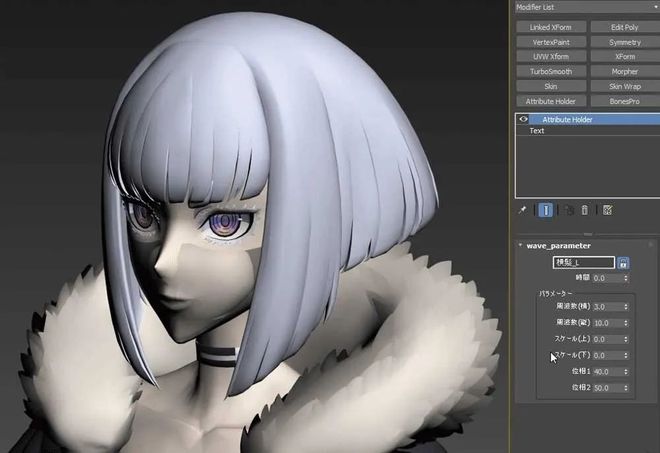Collapse the wave_parameter rollout
This screenshot has height=453, width=660.
521,245
